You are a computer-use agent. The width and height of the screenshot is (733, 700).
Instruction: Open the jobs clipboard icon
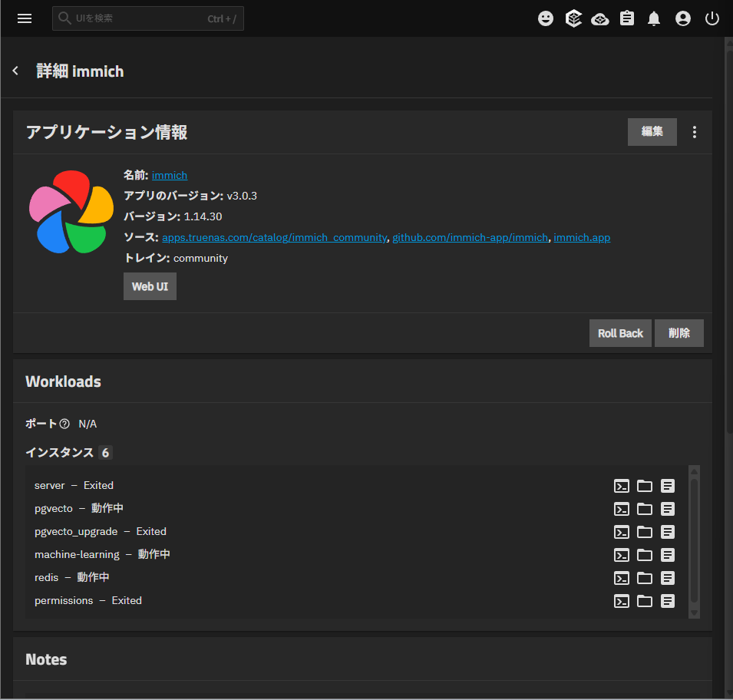click(627, 18)
